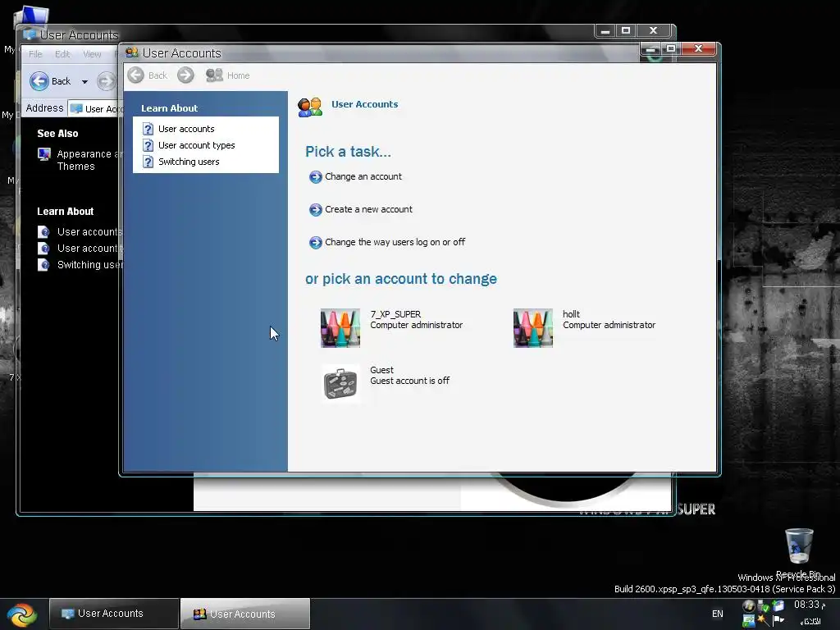Image resolution: width=840 pixels, height=630 pixels.
Task: Click Change the way users log on or off
Action: pyautogui.click(x=395, y=242)
